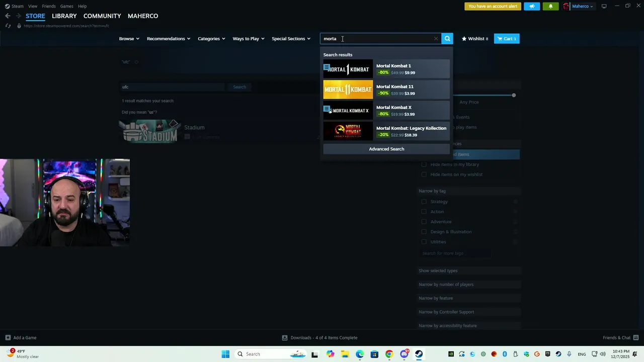Open the Downloads icon in bottom bar
This screenshot has height=362, width=644.
[x=285, y=338]
